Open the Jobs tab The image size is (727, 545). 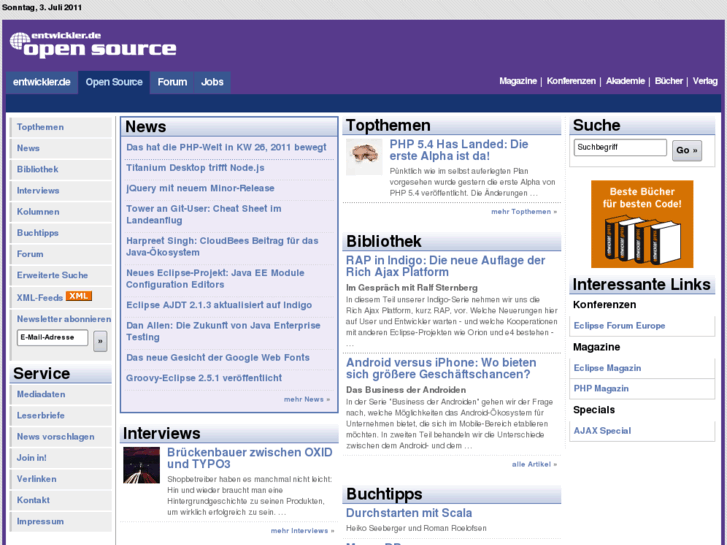(212, 82)
